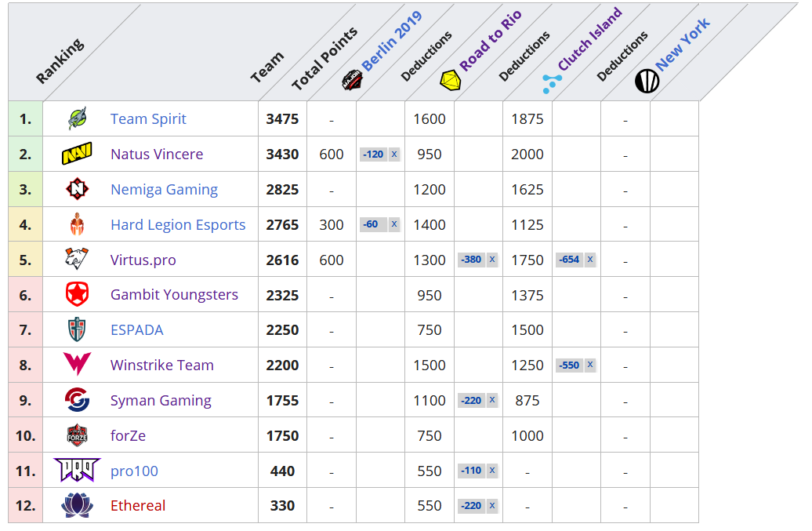Image resolution: width=812 pixels, height=531 pixels.
Task: Dismiss the -550 deduction for Winstrike Team
Action: 590,365
